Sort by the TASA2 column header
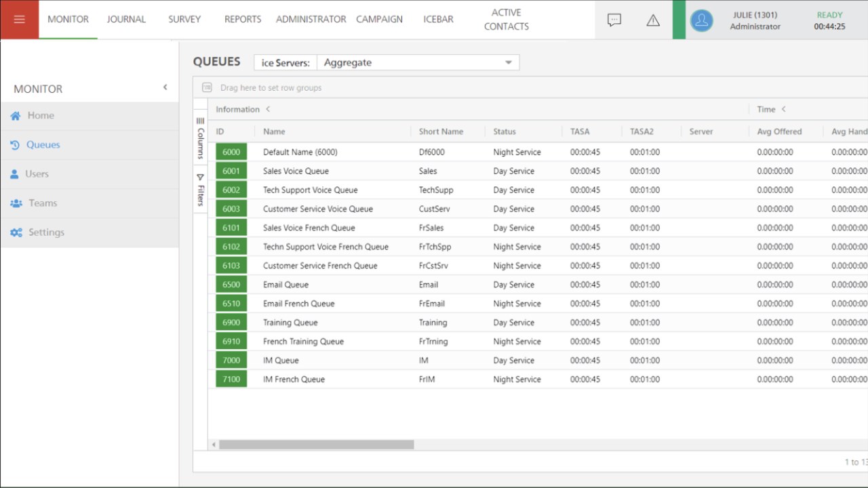Image resolution: width=868 pixels, height=488 pixels. coord(642,131)
